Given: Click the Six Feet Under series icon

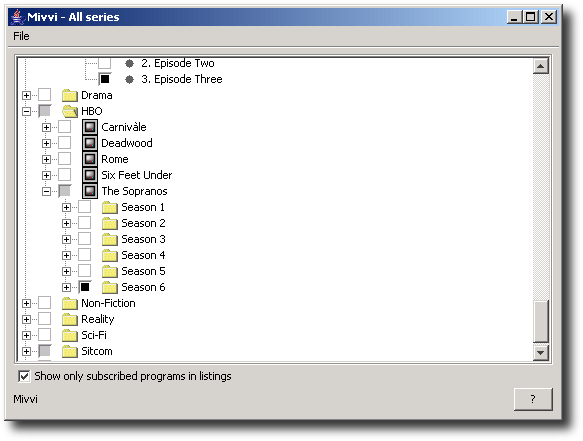Looking at the screenshot, I should (90, 175).
